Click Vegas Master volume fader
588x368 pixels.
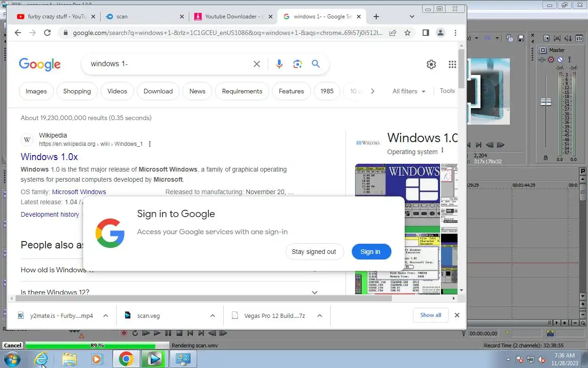click(546, 102)
